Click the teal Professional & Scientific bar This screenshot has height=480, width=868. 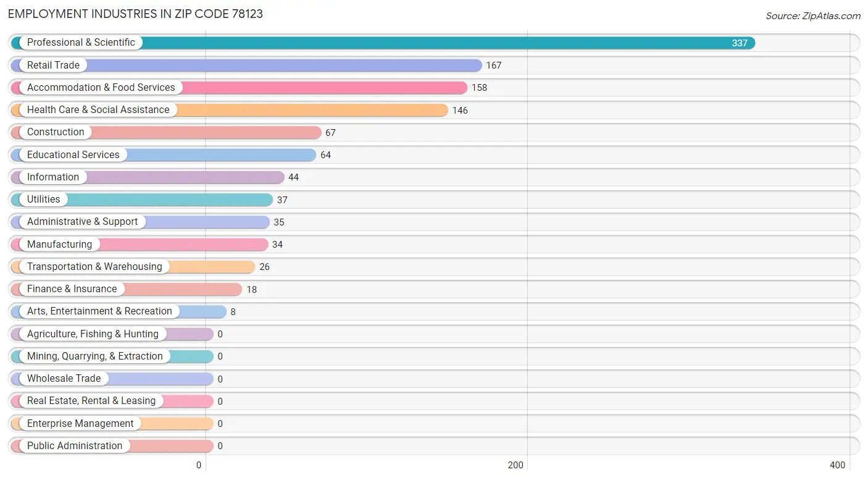(x=383, y=43)
